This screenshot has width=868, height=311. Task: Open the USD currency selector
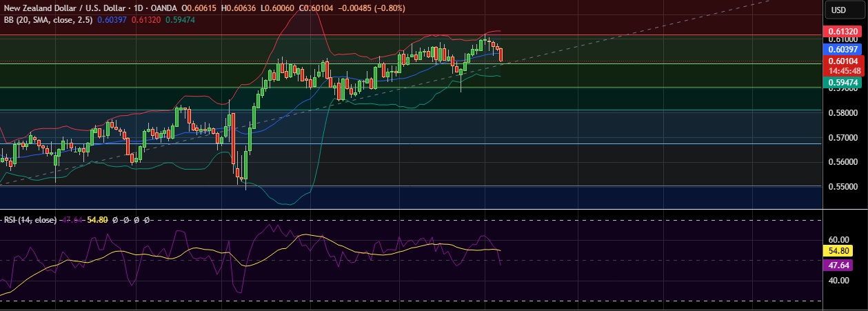pyautogui.click(x=838, y=10)
